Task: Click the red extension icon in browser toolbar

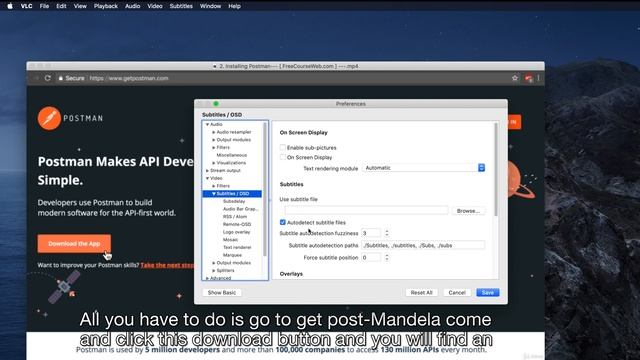Action: tap(529, 78)
